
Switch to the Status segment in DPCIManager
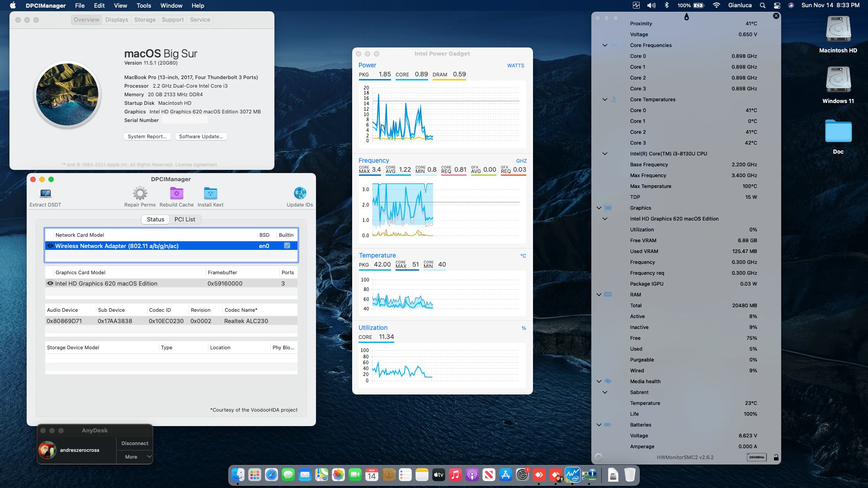tap(155, 219)
